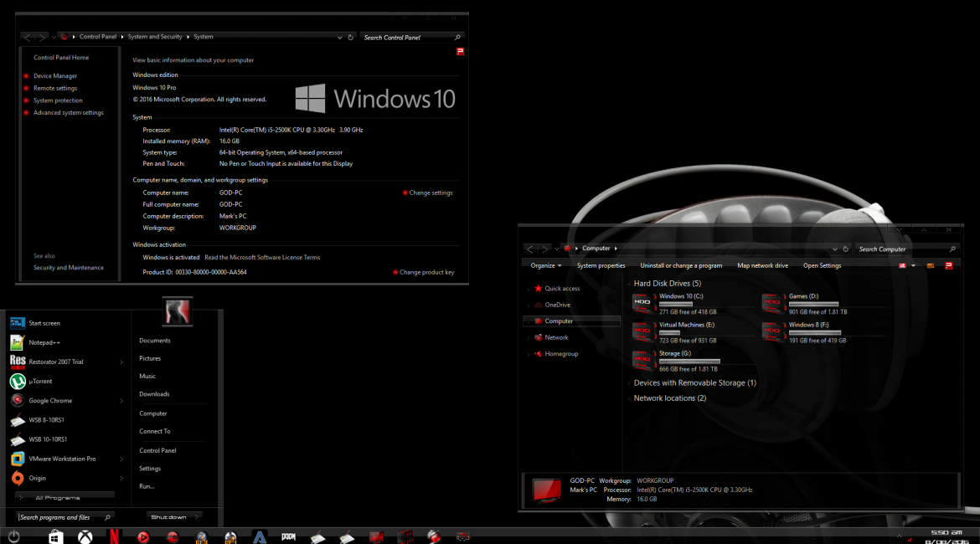This screenshot has height=544, width=980.
Task: Click the µTorrent icon in Start menu
Action: click(x=18, y=381)
